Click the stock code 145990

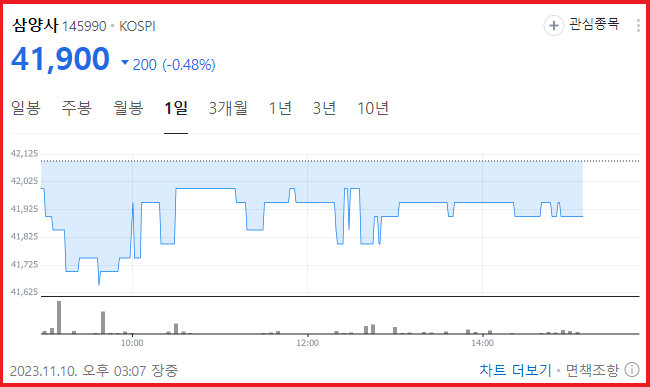click(84, 27)
